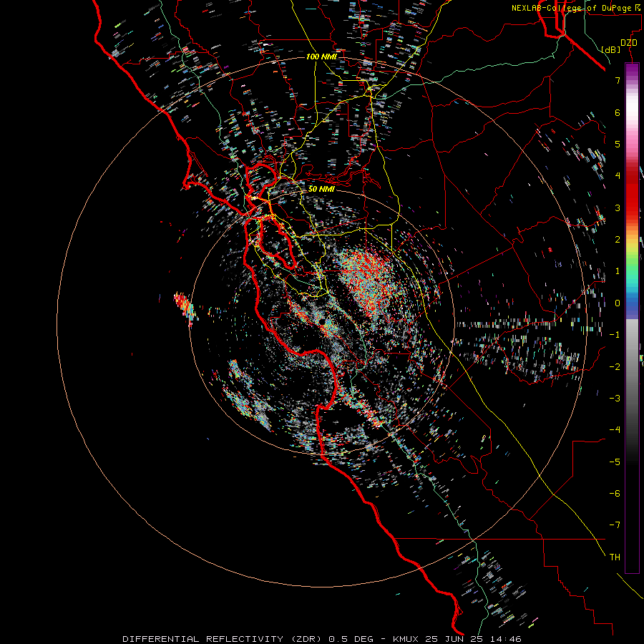Click the '7' value on the dB scale

click(618, 80)
